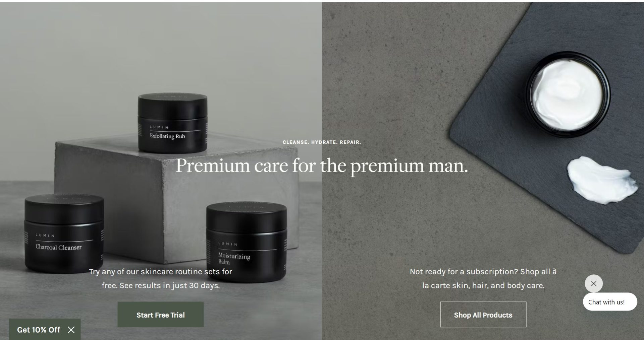Click the Moisturizing Balm jar
Viewport: 644px width, 340px height.
point(247,242)
